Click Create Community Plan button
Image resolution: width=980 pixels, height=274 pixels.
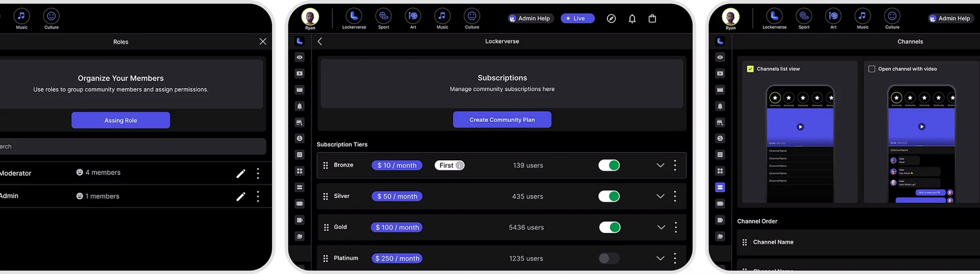(x=502, y=119)
